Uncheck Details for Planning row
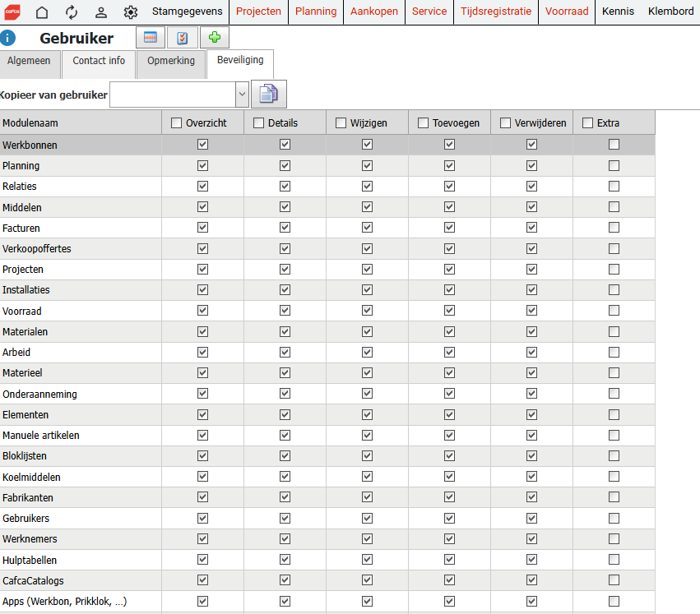 [x=285, y=166]
